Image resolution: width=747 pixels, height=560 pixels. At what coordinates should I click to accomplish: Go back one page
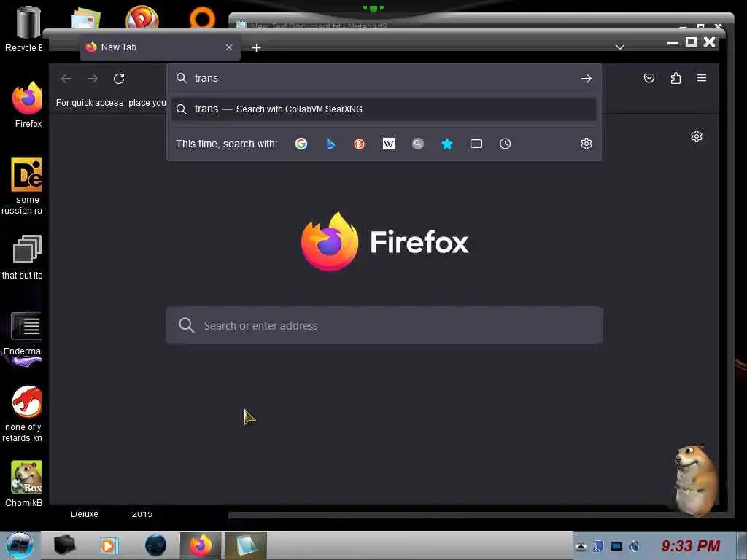tap(66, 79)
